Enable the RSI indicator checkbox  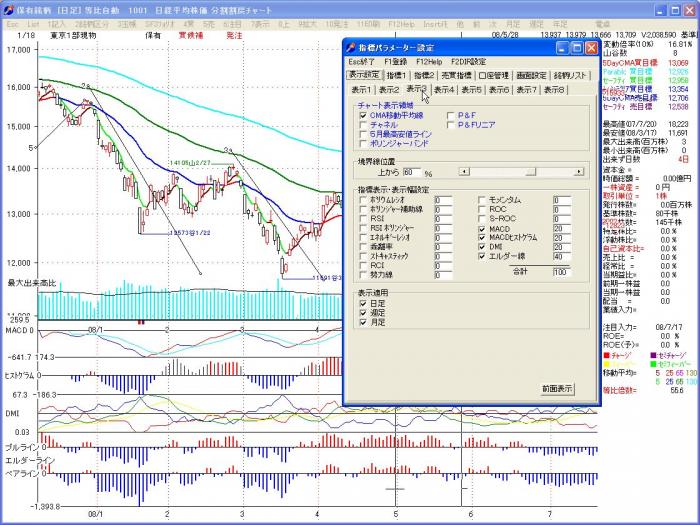click(x=363, y=219)
